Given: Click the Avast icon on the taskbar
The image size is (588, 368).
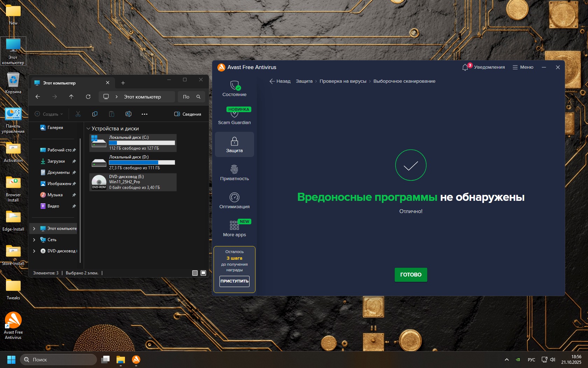Looking at the screenshot, I should coord(136,360).
